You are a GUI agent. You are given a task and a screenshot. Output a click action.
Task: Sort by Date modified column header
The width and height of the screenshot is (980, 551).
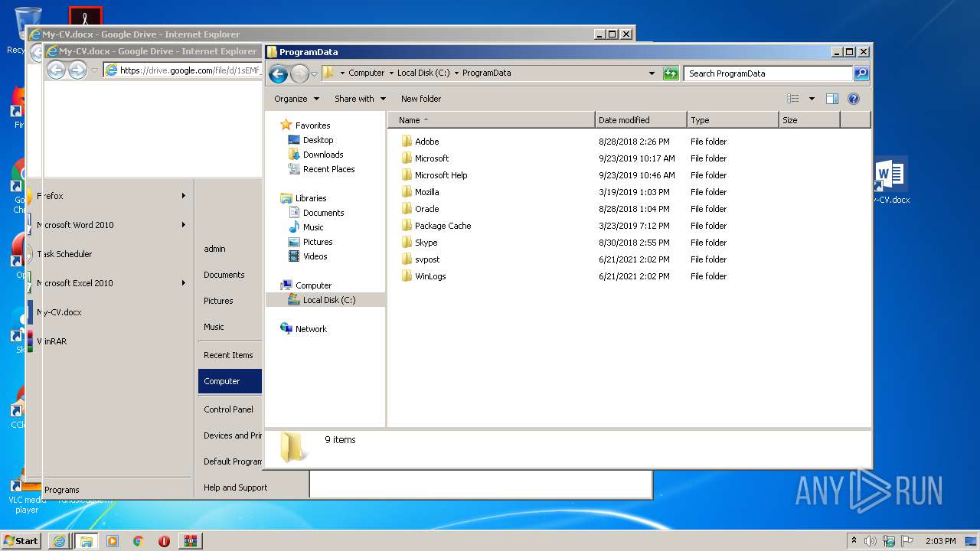tap(641, 120)
